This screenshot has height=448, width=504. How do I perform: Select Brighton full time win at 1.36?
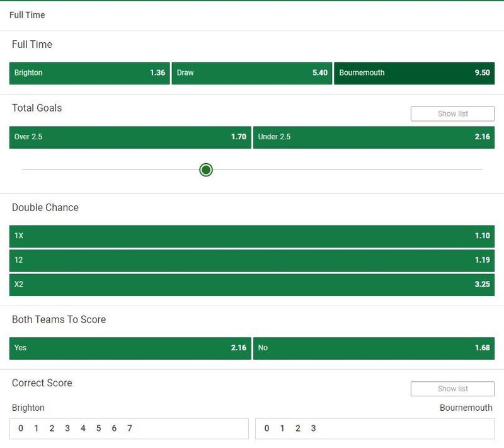click(89, 73)
